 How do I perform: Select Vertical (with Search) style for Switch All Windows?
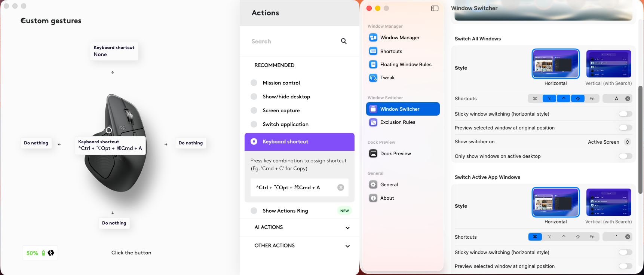(x=608, y=68)
